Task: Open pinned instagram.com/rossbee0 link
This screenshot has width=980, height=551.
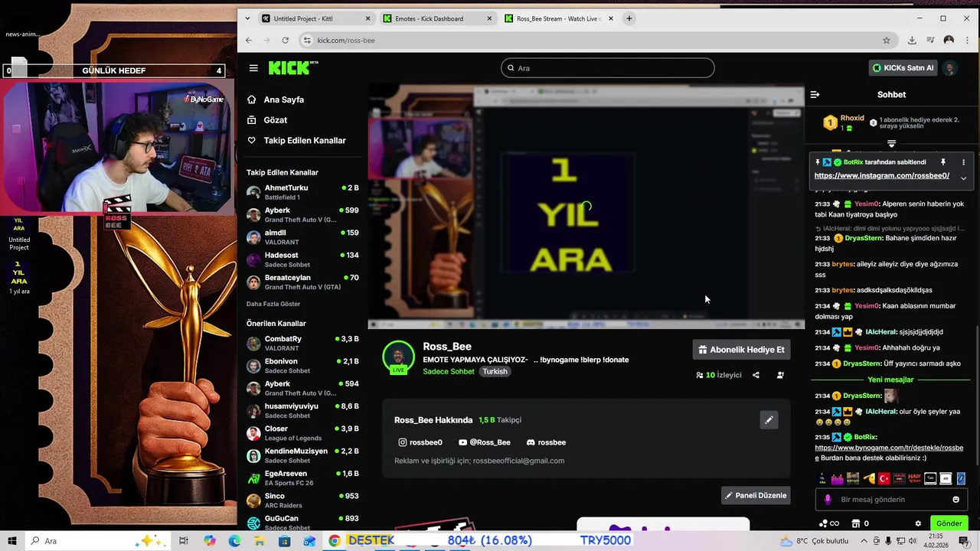Action: pos(882,176)
